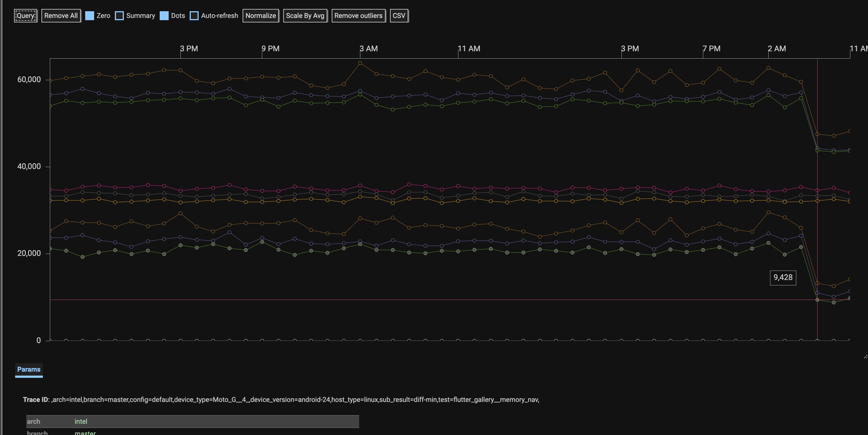The width and height of the screenshot is (868, 435).
Task: Click the Normalize button
Action: point(261,15)
